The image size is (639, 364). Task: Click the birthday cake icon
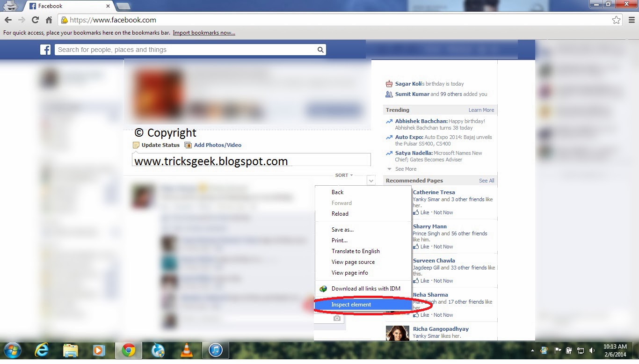point(389,84)
